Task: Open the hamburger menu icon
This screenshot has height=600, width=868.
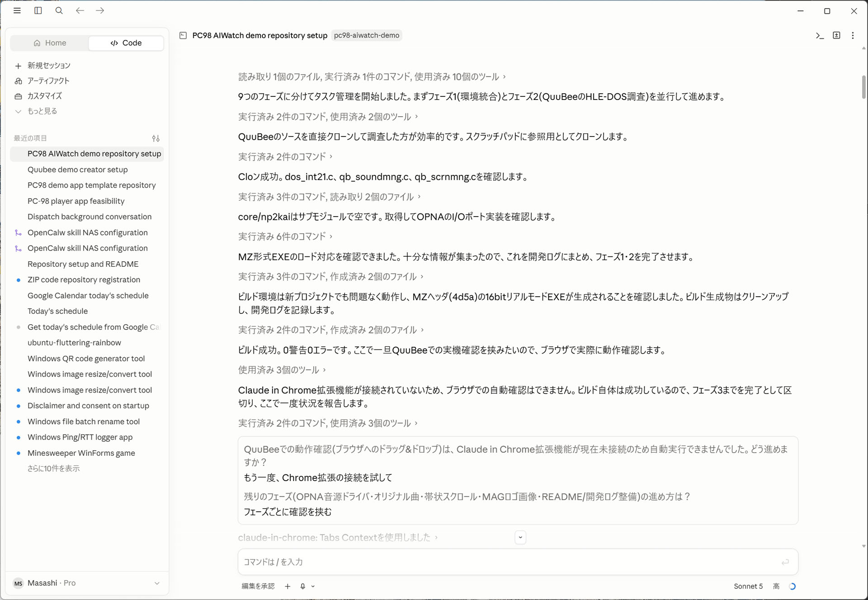Action: coord(17,10)
